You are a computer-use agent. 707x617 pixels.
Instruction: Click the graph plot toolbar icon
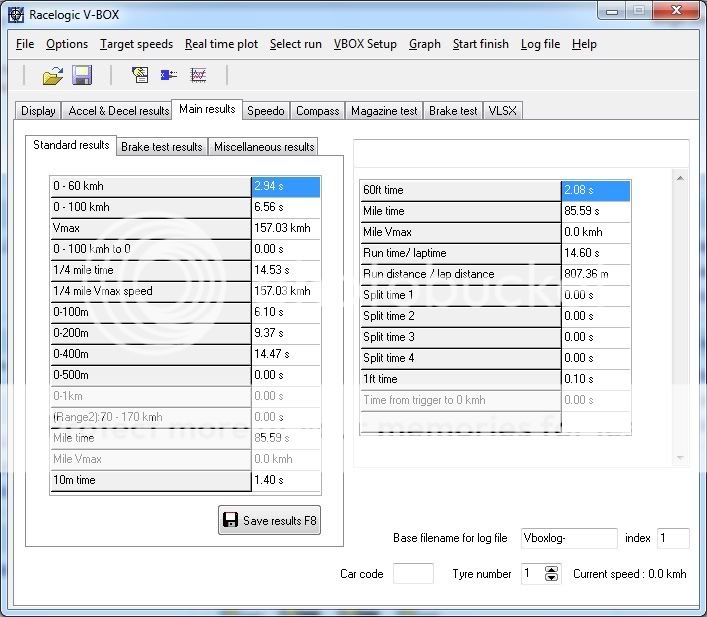(198, 76)
